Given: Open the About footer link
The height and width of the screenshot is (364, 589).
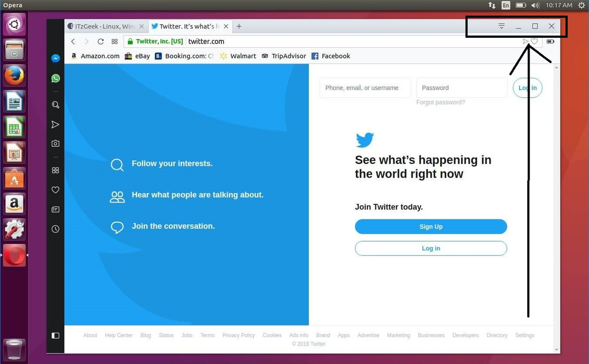Looking at the screenshot, I should tap(90, 335).
